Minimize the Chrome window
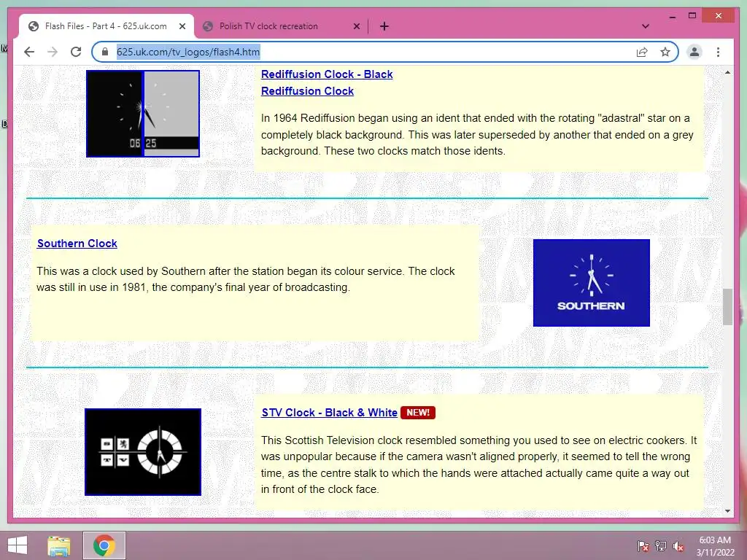The image size is (747, 560). (672, 16)
